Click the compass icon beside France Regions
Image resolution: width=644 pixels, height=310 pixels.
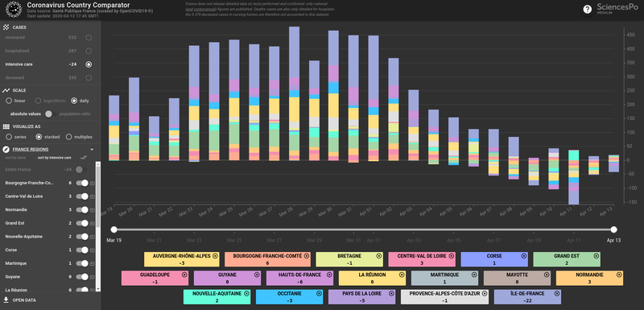(x=6, y=150)
